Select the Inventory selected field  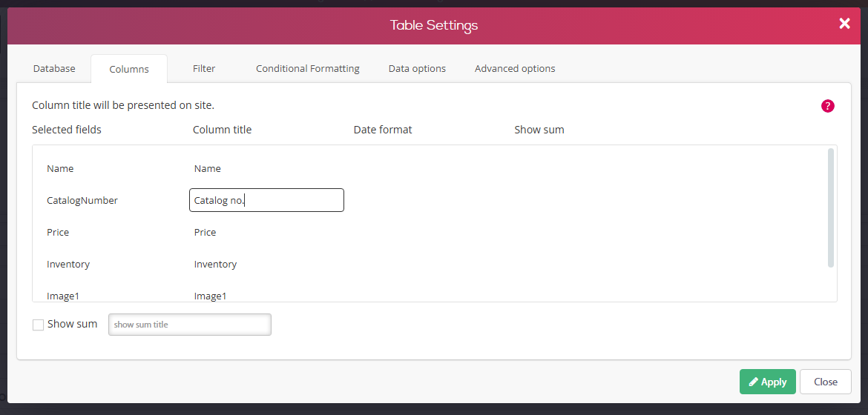coord(68,265)
